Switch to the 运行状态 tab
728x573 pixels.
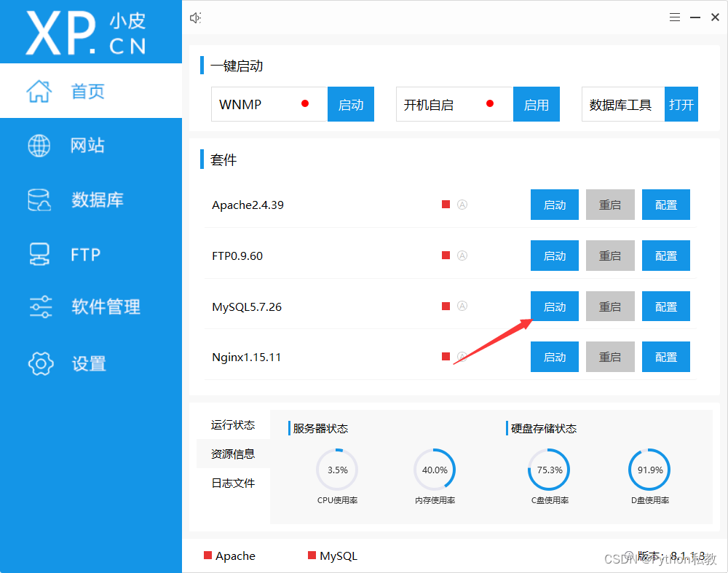click(x=233, y=424)
